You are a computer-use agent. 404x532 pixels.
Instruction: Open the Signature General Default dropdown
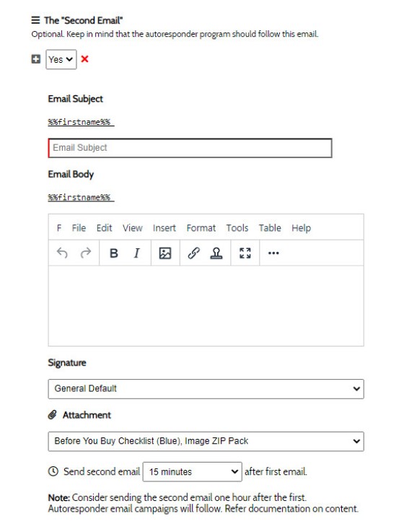(x=206, y=389)
